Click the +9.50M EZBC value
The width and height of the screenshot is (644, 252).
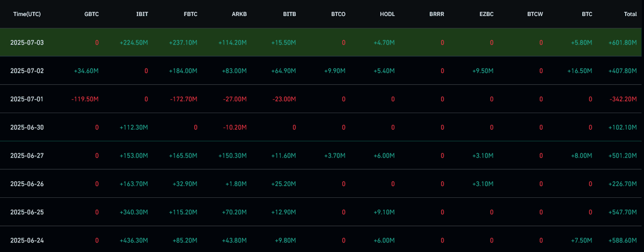[482, 71]
